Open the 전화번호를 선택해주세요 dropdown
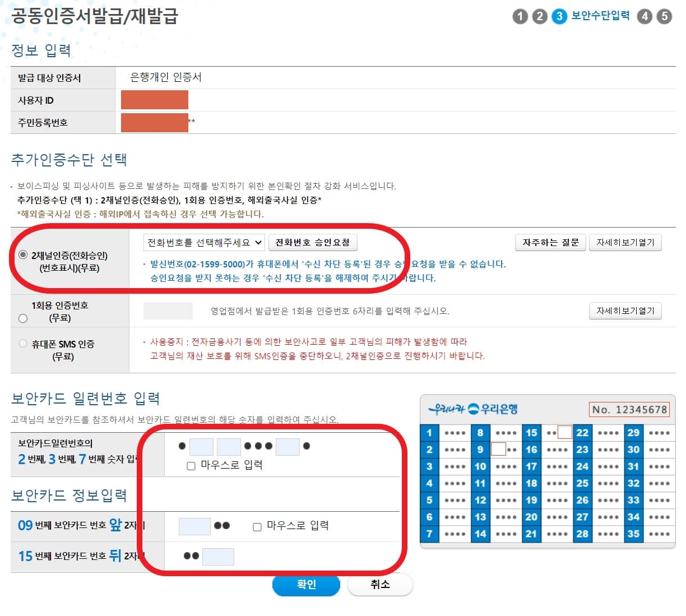 click(x=203, y=243)
